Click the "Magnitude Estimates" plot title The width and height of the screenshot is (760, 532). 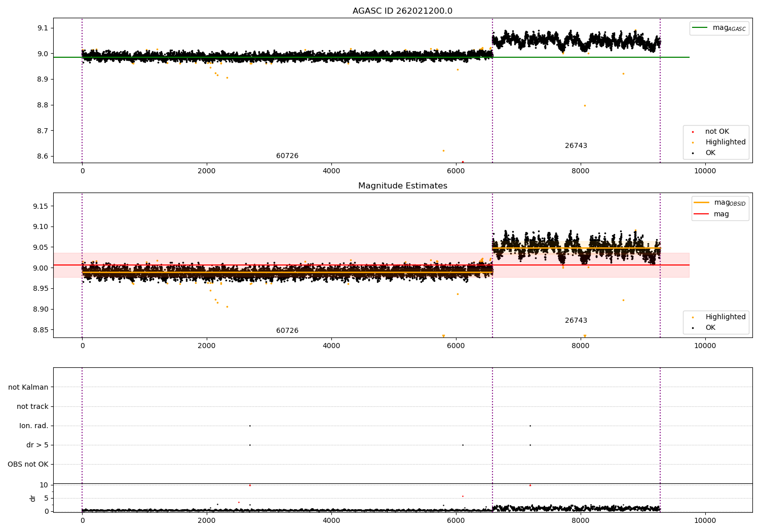point(402,186)
